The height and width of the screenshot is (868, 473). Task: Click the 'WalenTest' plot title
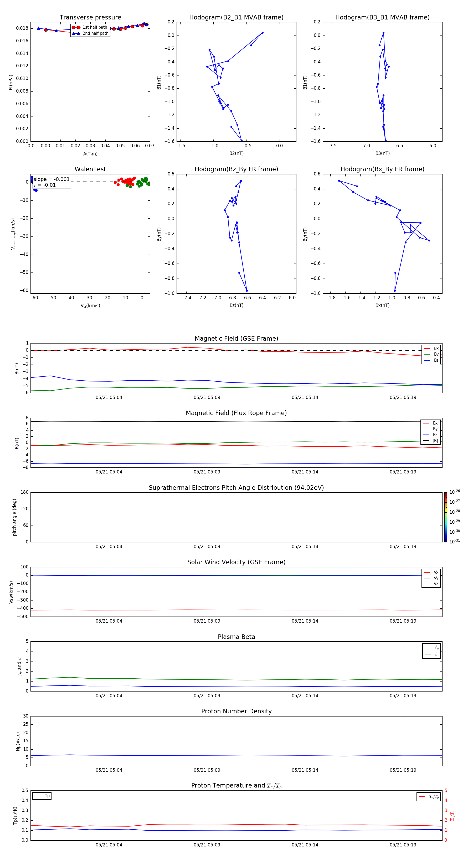(x=90, y=169)
